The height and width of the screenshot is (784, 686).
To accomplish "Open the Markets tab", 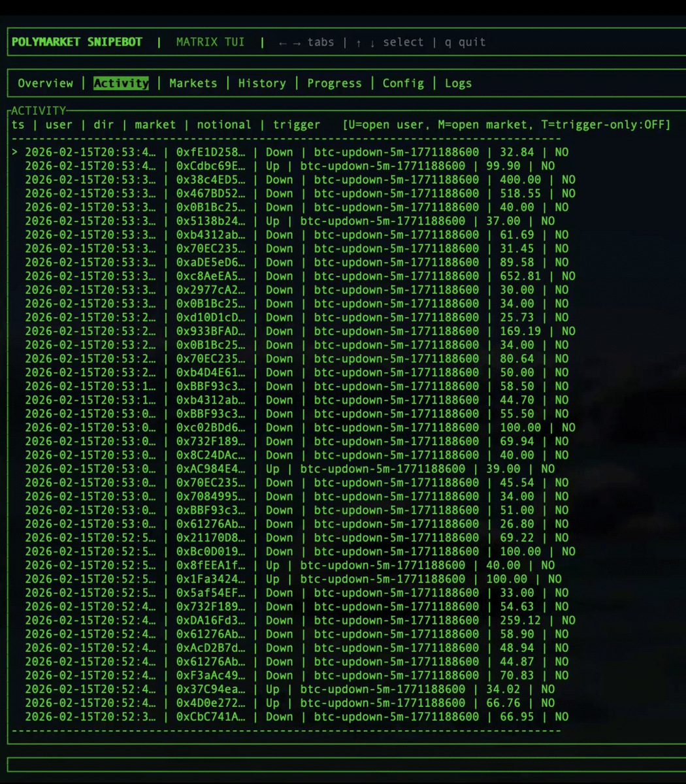I will 193,83.
